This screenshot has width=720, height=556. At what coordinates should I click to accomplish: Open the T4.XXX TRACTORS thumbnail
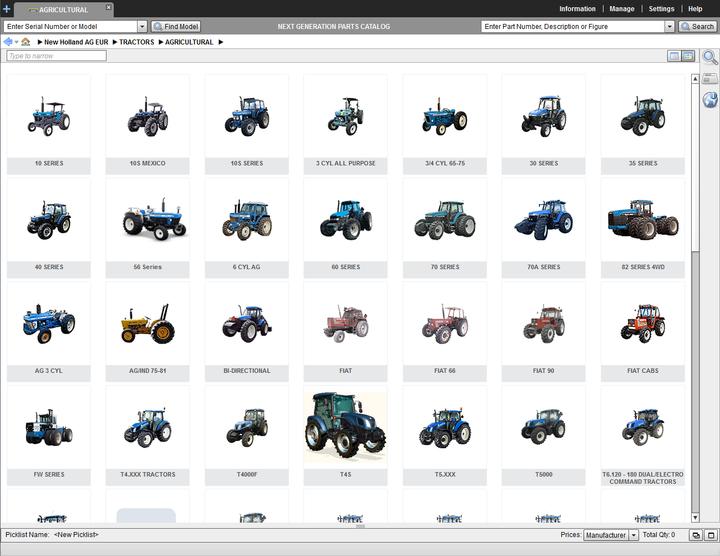point(147,436)
